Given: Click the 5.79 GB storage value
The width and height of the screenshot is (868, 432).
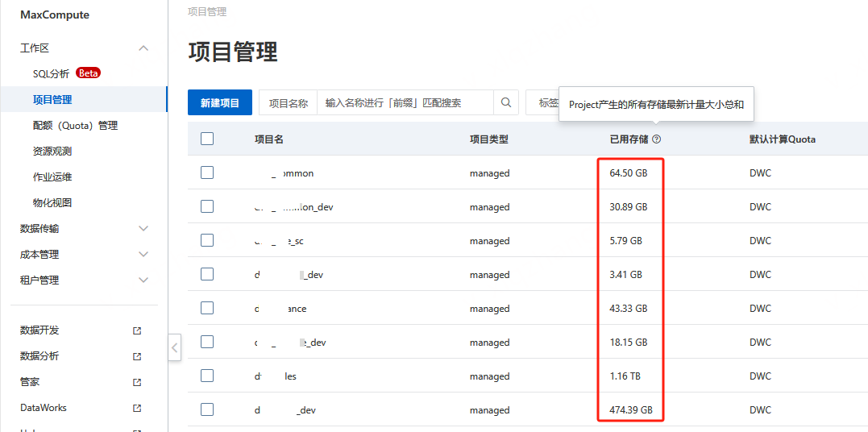Looking at the screenshot, I should tap(626, 241).
